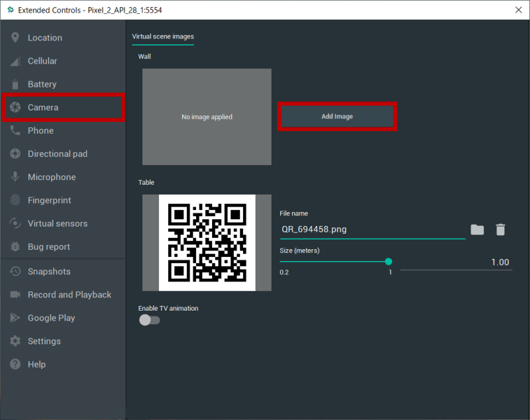Click the Android emulator icon in title bar
530x420 pixels.
(11, 10)
